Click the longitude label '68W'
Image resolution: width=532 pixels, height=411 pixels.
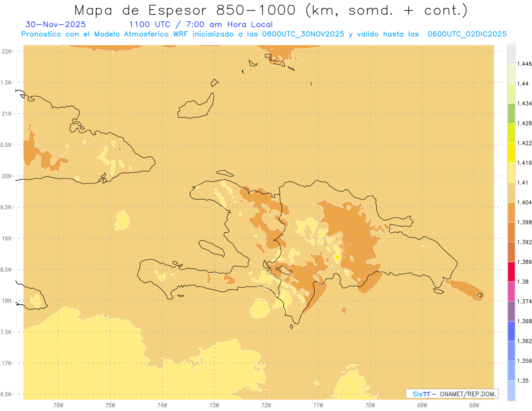click(474, 405)
